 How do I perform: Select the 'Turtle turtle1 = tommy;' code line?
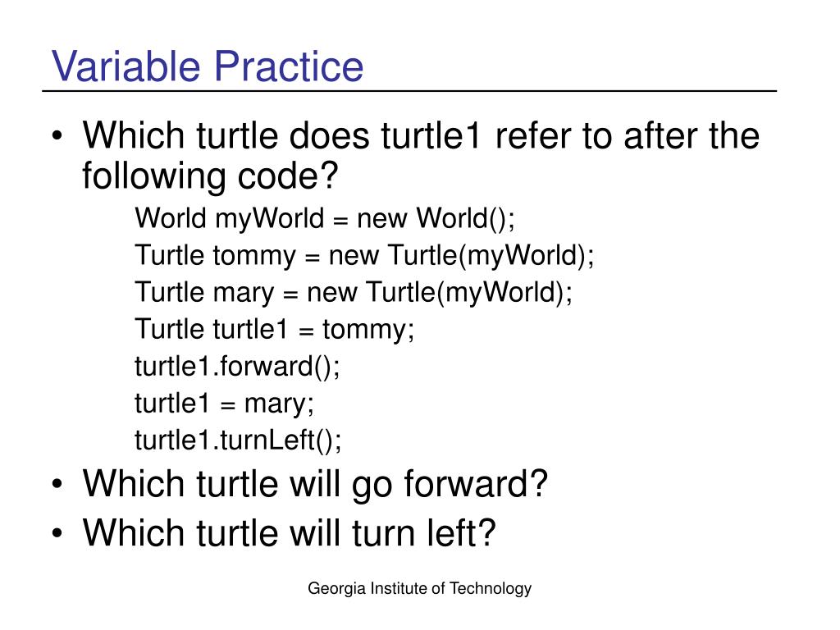pyautogui.click(x=274, y=330)
